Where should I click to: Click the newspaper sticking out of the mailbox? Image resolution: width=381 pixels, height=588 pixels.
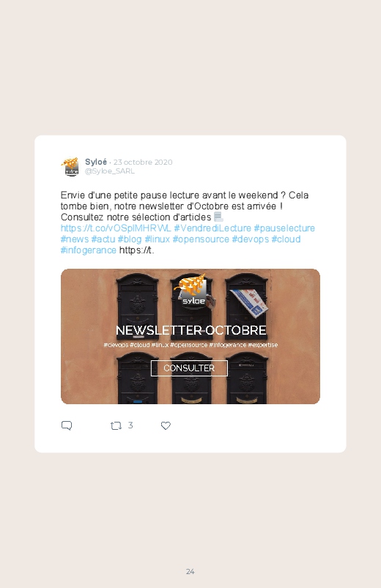click(248, 302)
